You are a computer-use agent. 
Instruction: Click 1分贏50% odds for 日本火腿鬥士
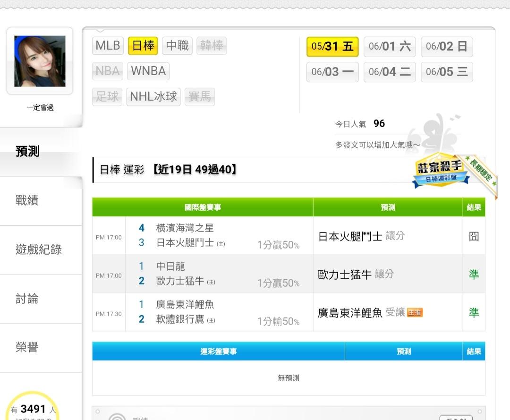(279, 245)
